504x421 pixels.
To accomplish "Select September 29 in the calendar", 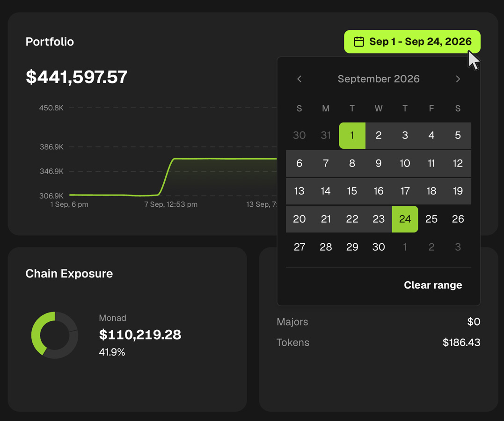I will pos(352,247).
